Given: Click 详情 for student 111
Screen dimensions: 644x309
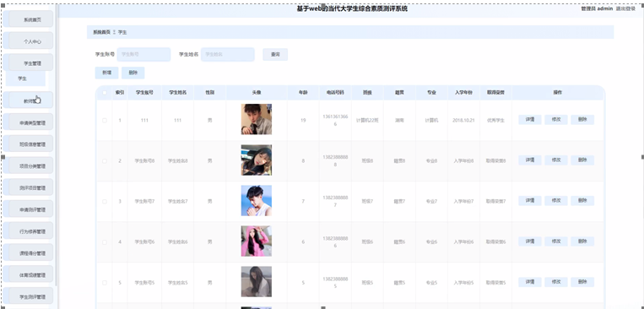Looking at the screenshot, I should click(530, 120).
